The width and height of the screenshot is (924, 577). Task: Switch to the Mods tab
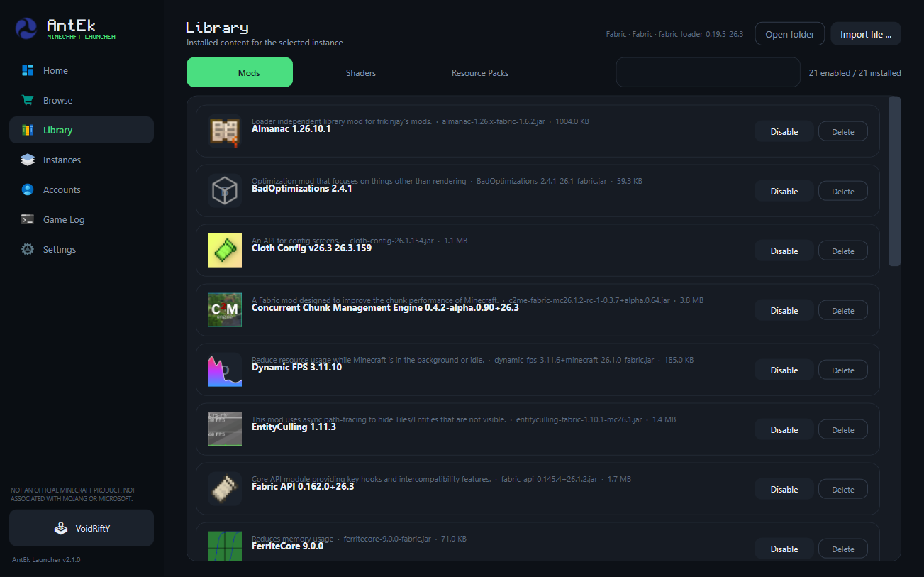tap(240, 72)
